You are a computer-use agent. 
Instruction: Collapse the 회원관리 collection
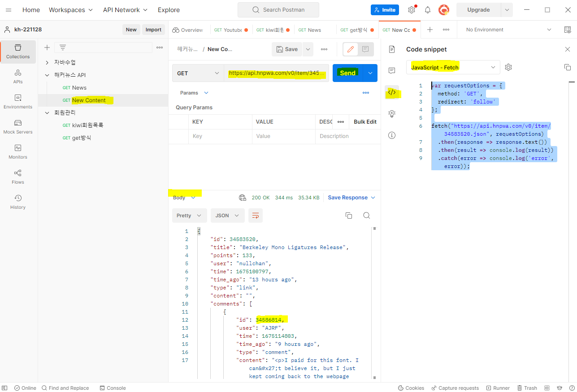47,112
